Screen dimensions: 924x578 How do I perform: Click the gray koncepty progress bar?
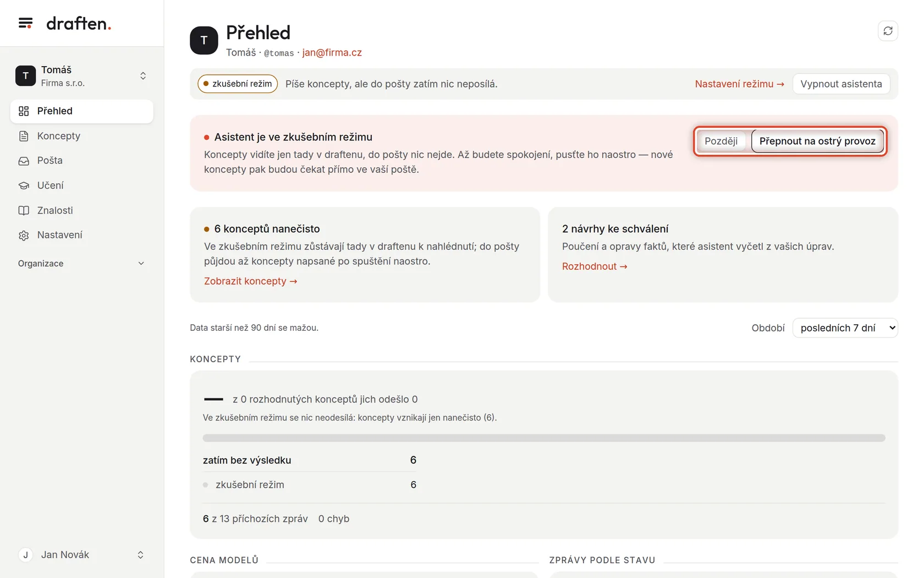click(544, 438)
